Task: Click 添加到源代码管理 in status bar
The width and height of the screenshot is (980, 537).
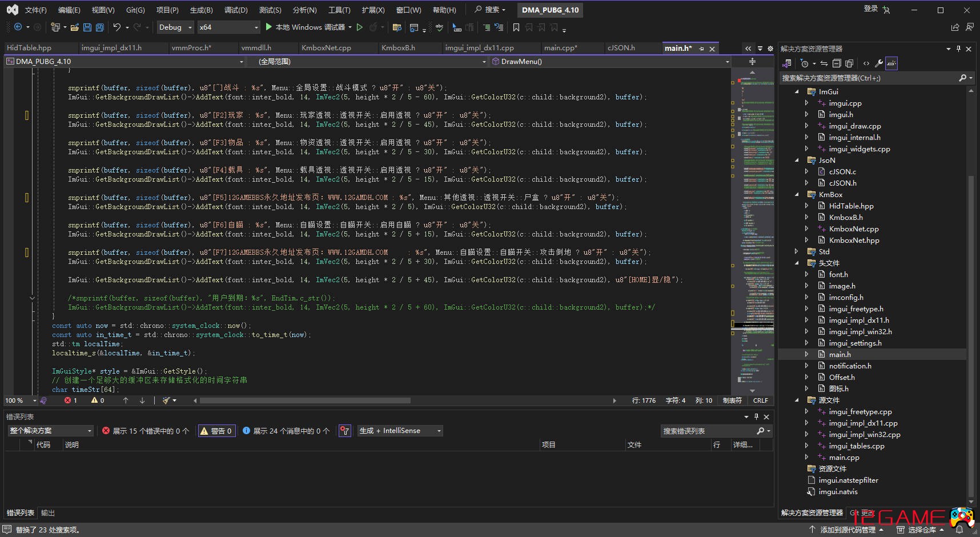Action: tap(846, 530)
